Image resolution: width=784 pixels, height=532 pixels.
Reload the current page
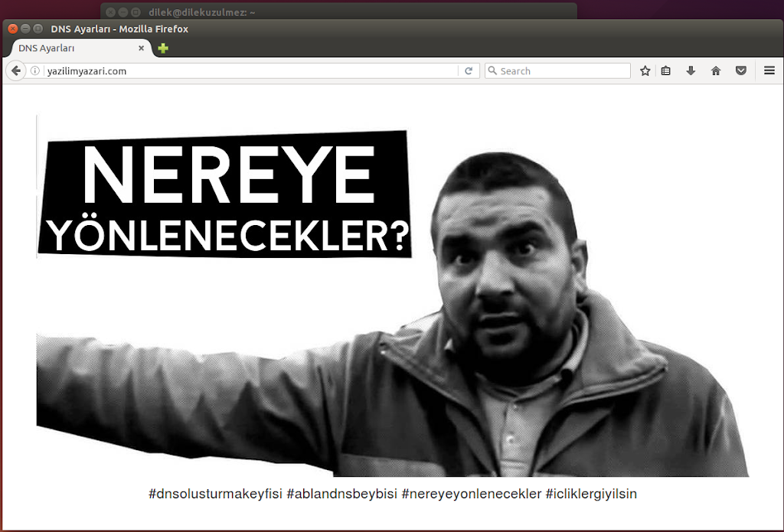(x=469, y=70)
